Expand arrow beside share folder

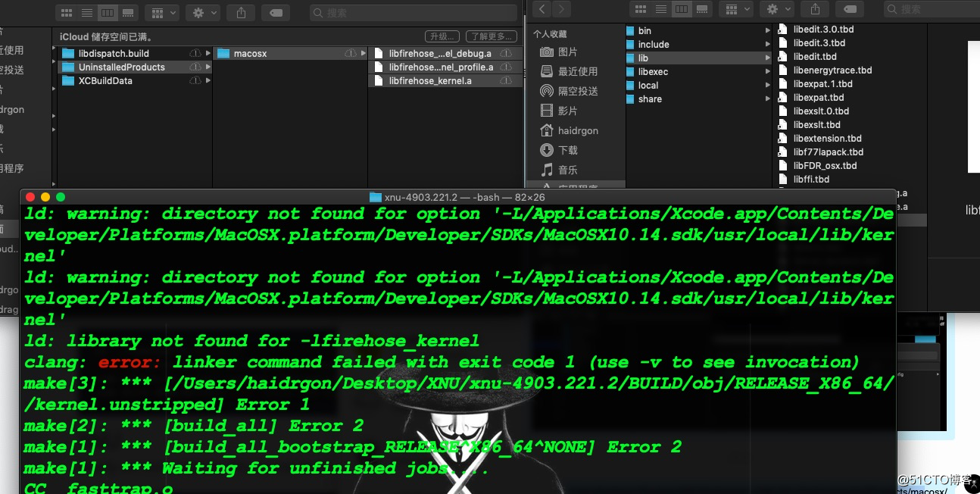tap(769, 98)
